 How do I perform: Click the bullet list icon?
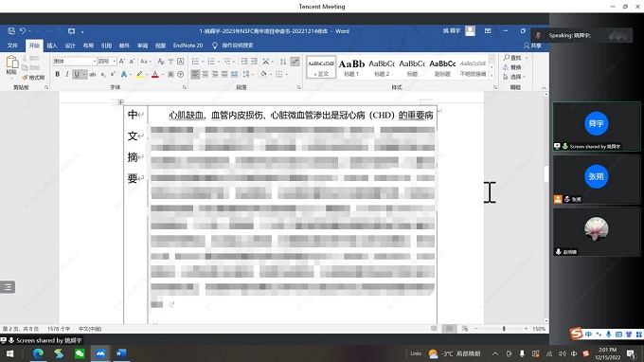pyautogui.click(x=195, y=62)
